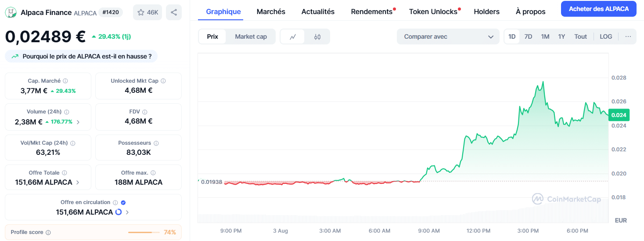Open the Token Unlocks tab

(x=433, y=12)
